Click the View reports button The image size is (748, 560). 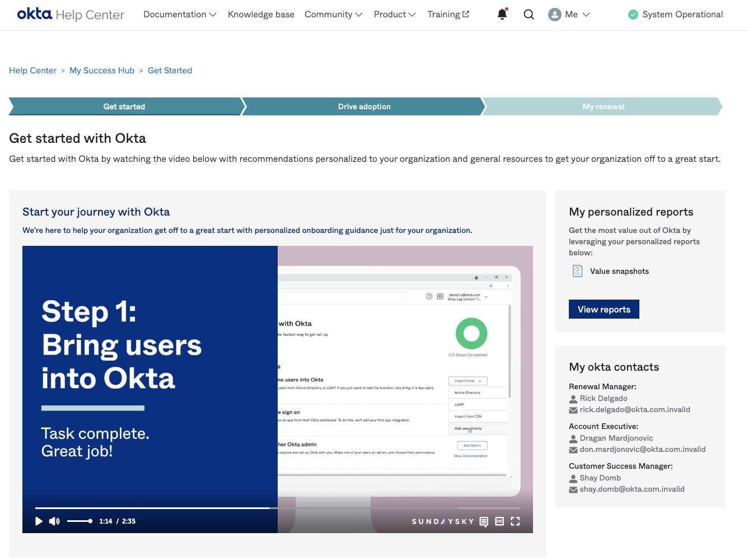pos(604,309)
